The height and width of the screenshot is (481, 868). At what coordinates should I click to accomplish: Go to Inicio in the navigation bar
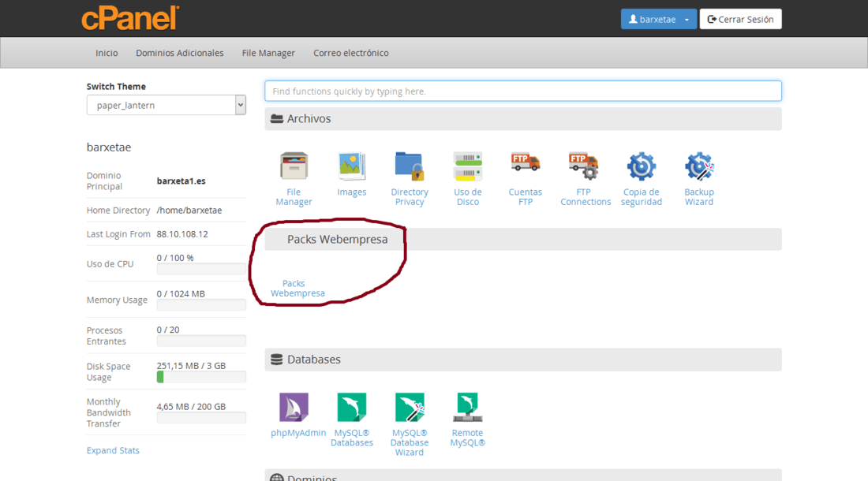(x=107, y=53)
